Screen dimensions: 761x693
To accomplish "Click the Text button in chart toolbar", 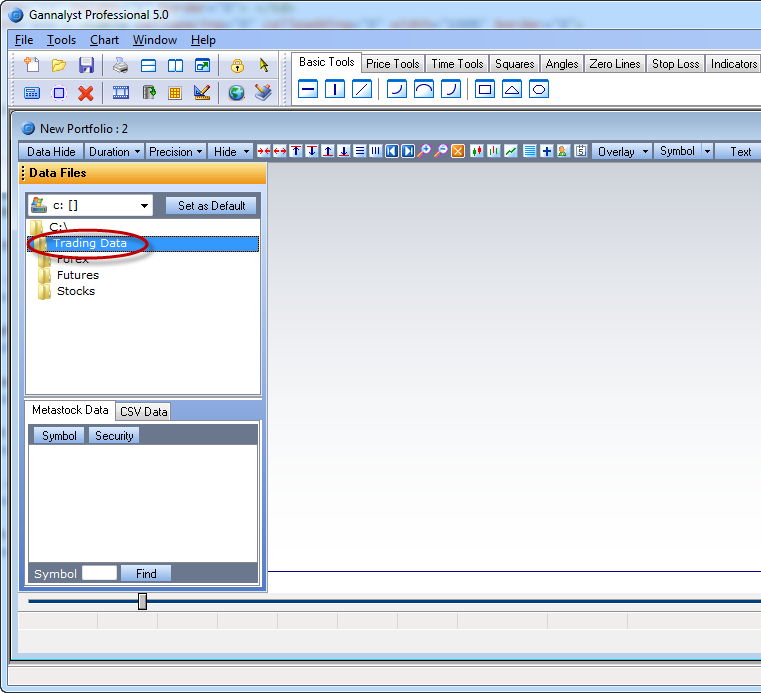I will (740, 152).
